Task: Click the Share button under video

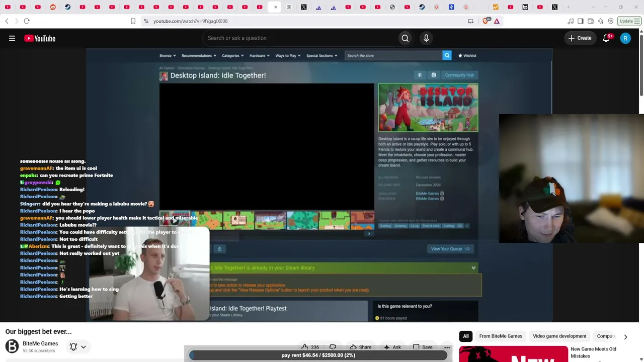Action: click(361, 347)
